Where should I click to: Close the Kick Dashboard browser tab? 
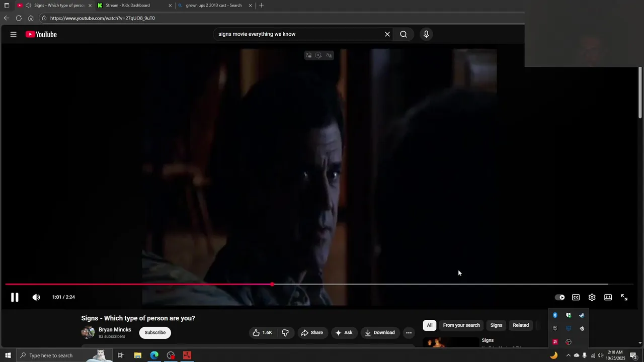click(x=170, y=6)
